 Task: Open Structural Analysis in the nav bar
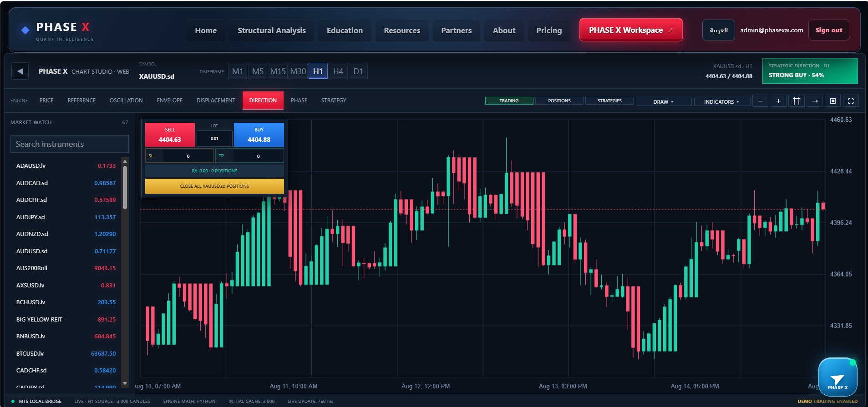click(x=272, y=30)
